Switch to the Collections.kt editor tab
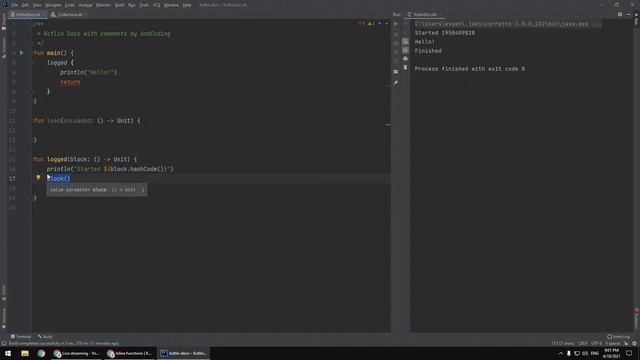 click(x=69, y=15)
